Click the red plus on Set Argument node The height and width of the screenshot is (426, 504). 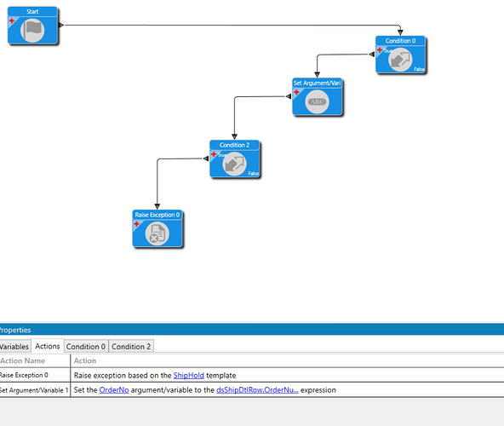tap(296, 92)
